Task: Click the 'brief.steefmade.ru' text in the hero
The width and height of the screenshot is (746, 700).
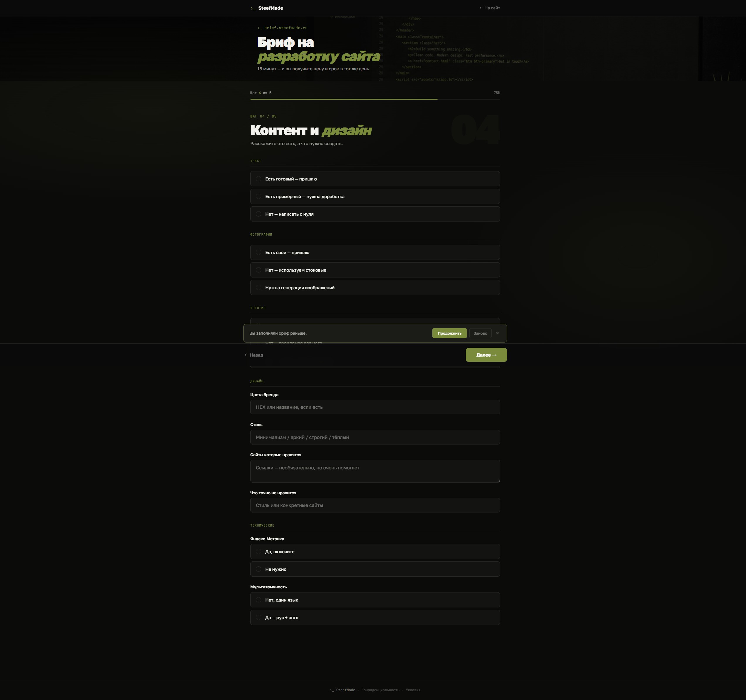Action: [x=282, y=28]
